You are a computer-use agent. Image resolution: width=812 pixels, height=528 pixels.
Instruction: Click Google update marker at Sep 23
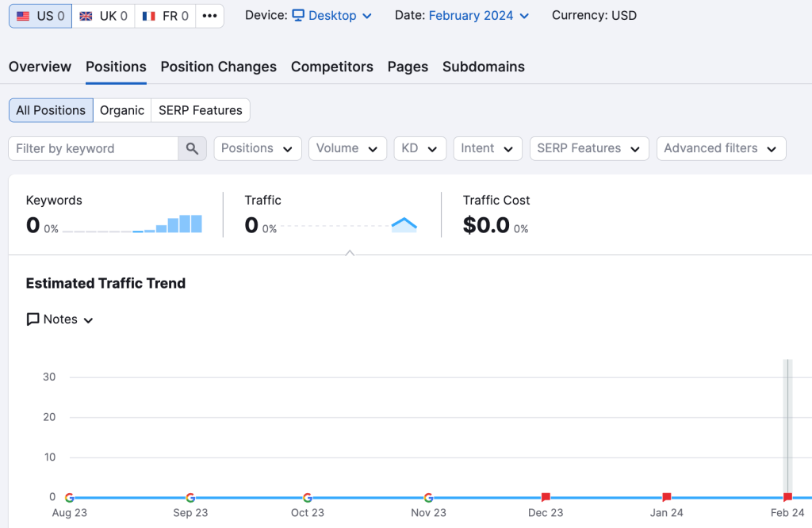pos(190,497)
